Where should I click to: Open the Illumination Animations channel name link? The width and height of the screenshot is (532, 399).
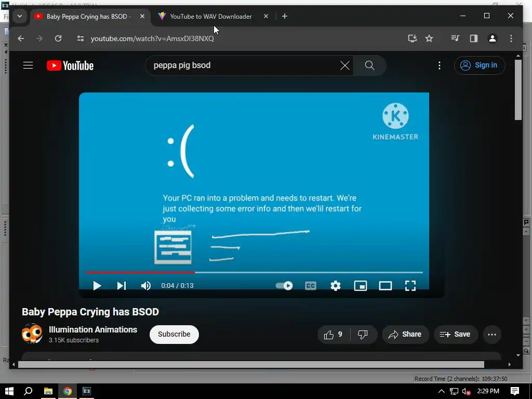93,329
